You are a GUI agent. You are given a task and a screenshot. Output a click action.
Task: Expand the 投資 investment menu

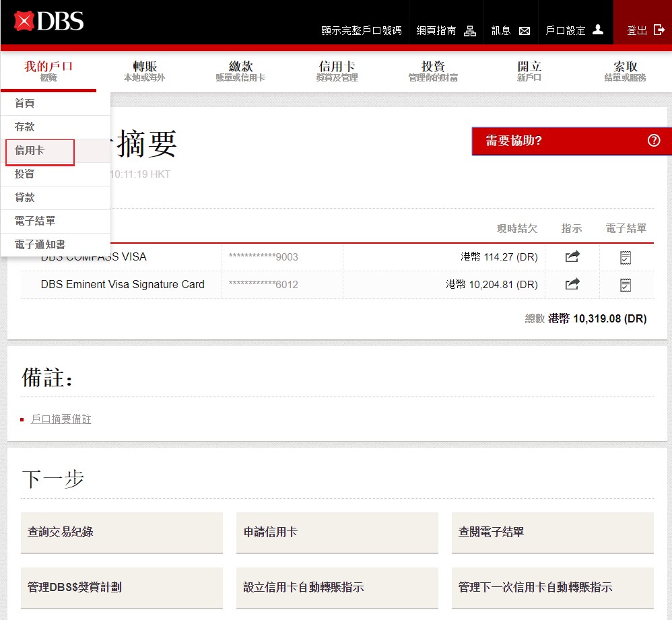[433, 71]
